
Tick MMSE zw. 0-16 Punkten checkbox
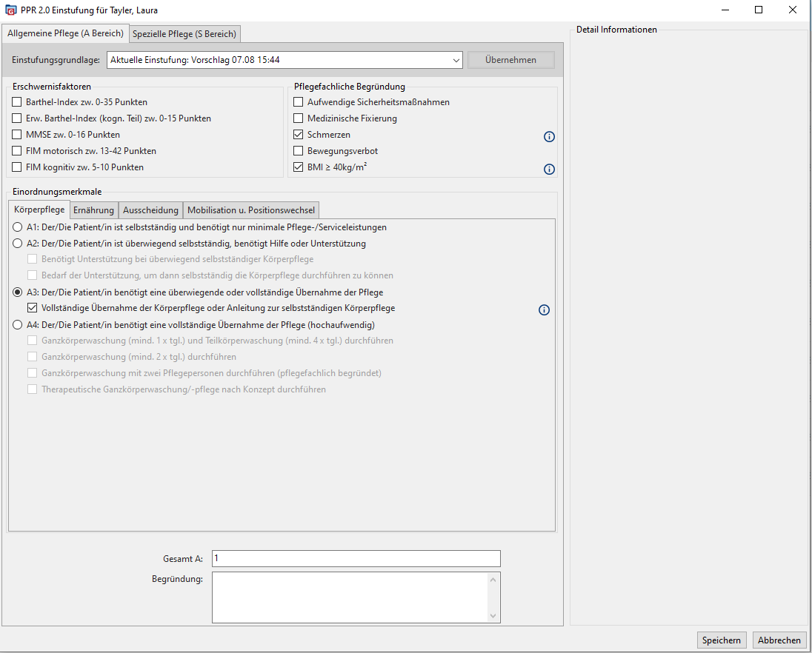point(17,135)
